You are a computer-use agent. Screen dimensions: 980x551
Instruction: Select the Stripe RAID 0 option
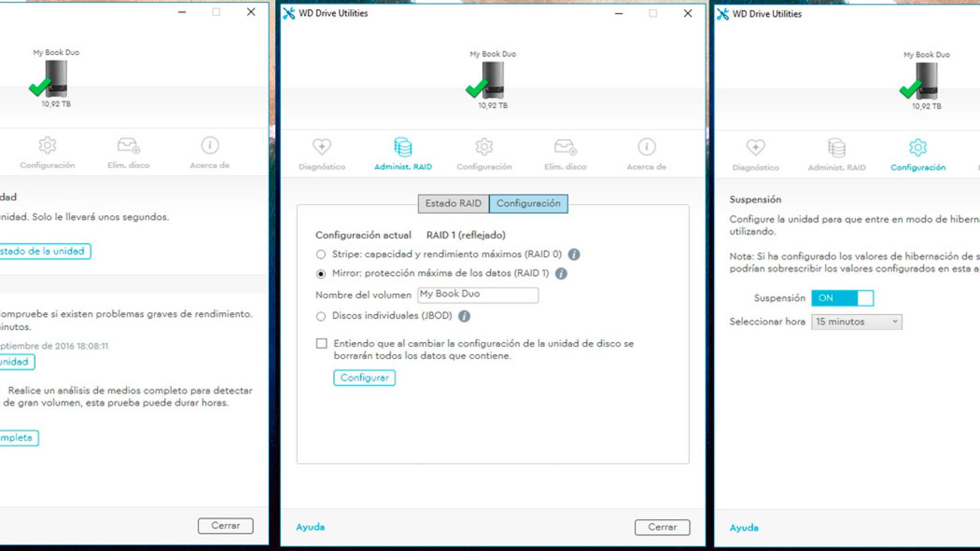click(320, 254)
